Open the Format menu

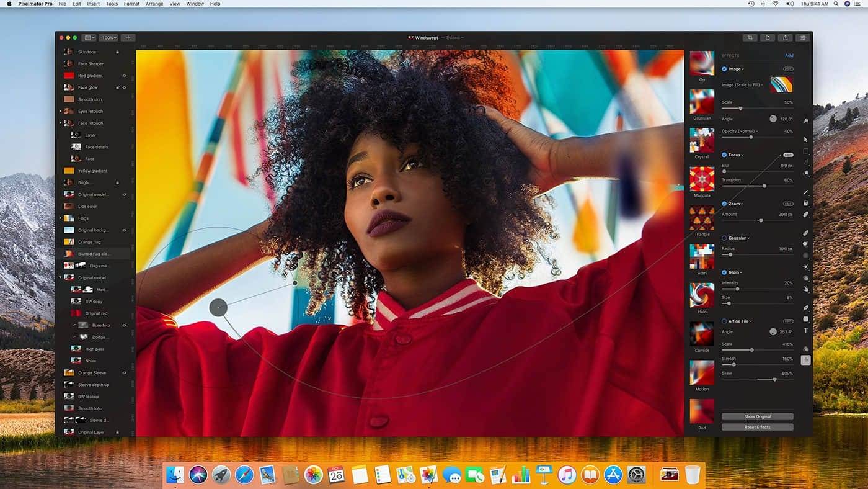(x=131, y=4)
